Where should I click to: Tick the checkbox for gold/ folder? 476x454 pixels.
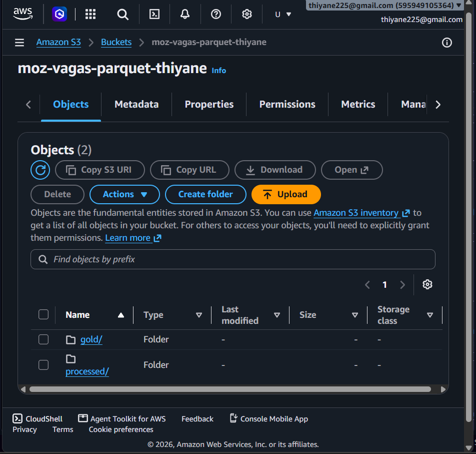click(43, 339)
